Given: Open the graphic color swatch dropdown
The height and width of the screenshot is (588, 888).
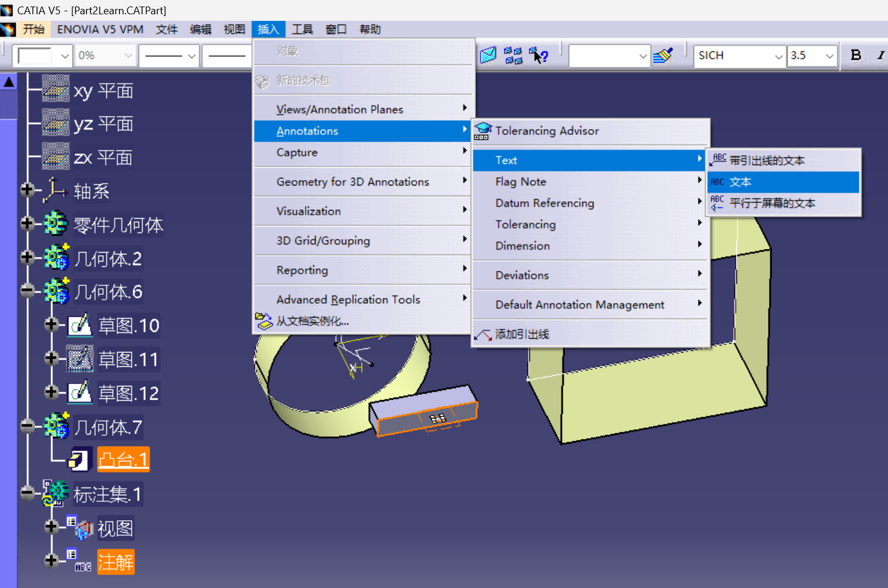Looking at the screenshot, I should [x=65, y=56].
